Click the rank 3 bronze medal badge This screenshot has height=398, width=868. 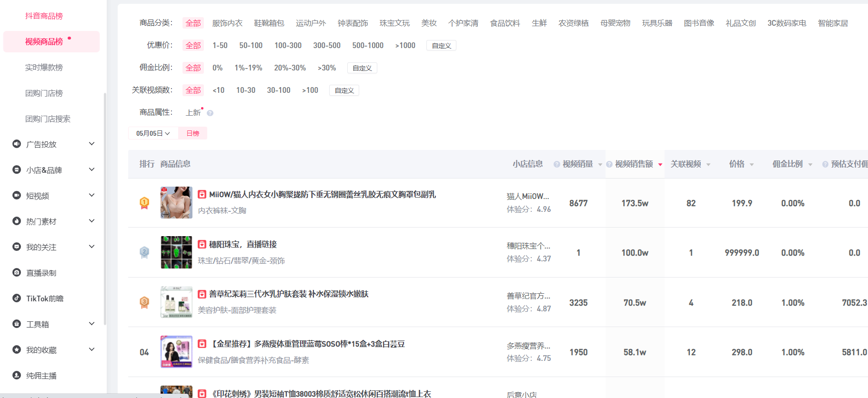[x=144, y=303]
